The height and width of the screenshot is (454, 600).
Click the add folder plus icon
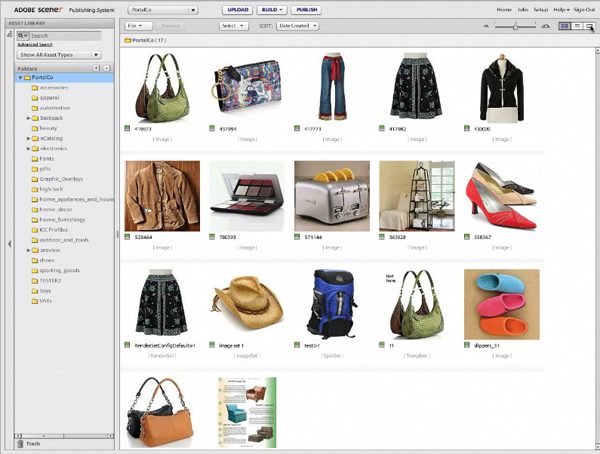[95, 68]
